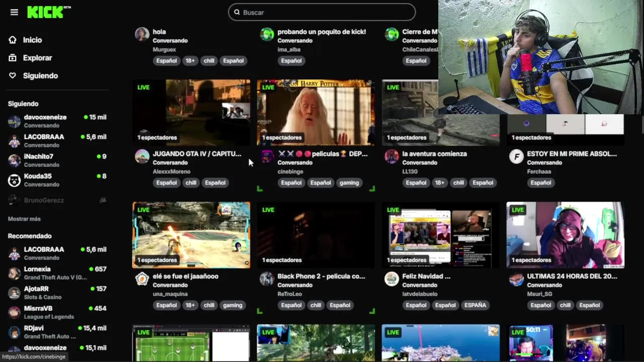Open ULTIMAS 24 HORAS stream thumbnail
Screen dimensions: 644x362
tap(566, 235)
